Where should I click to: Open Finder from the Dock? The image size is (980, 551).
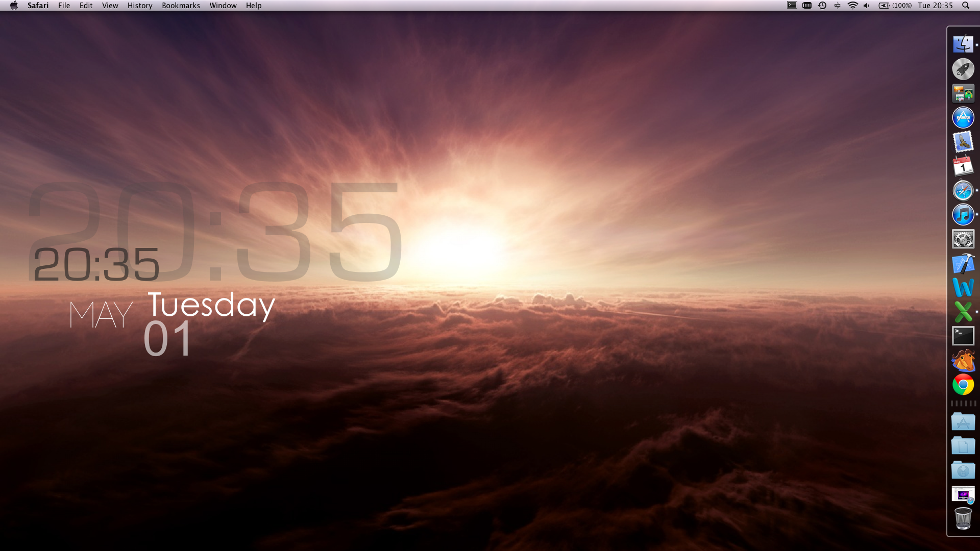(963, 44)
